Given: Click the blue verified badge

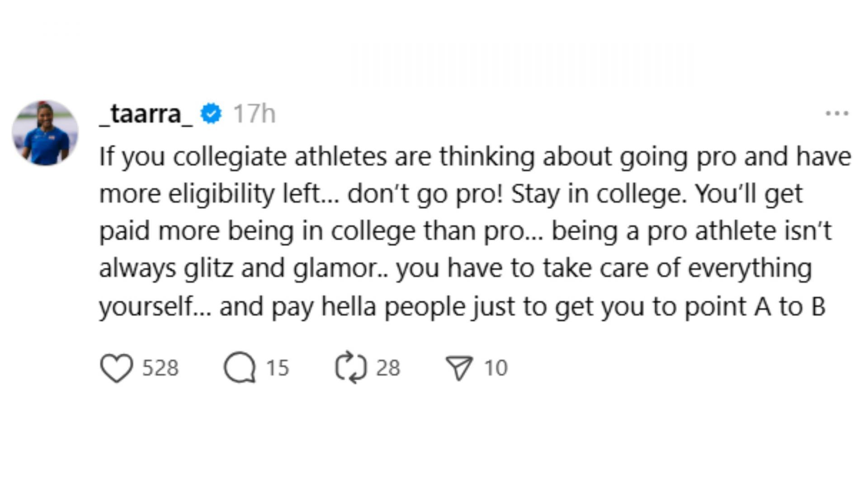Looking at the screenshot, I should (211, 113).
